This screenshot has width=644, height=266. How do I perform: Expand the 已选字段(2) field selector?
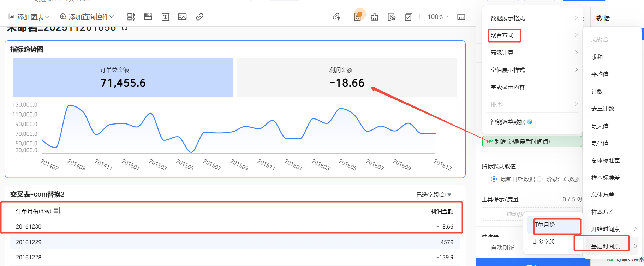[x=434, y=195]
